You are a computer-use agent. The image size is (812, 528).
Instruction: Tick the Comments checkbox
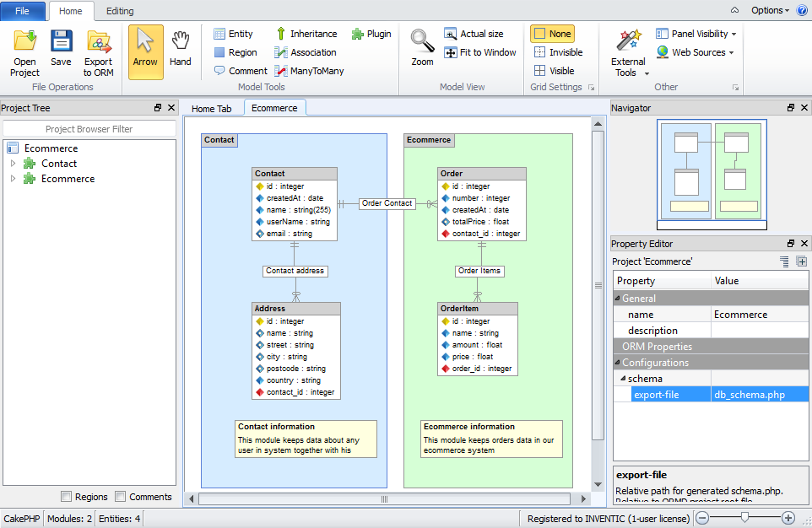[x=121, y=497]
